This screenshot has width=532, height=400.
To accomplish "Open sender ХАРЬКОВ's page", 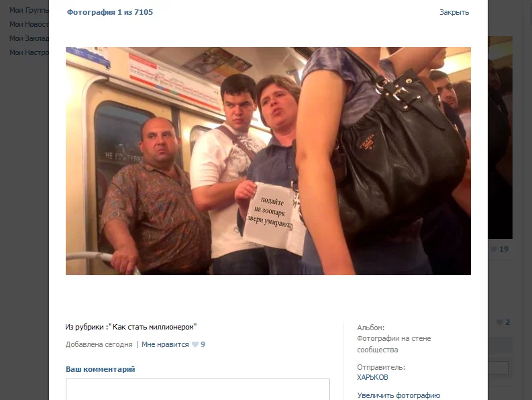I will coord(372,377).
